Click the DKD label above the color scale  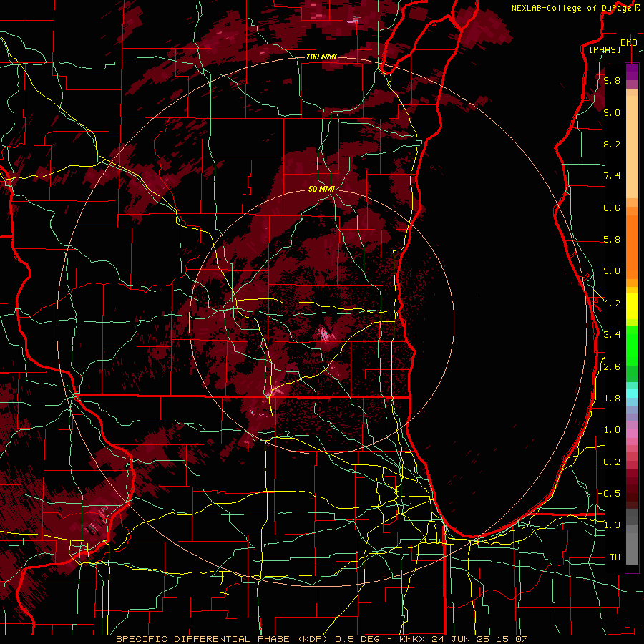tap(628, 42)
